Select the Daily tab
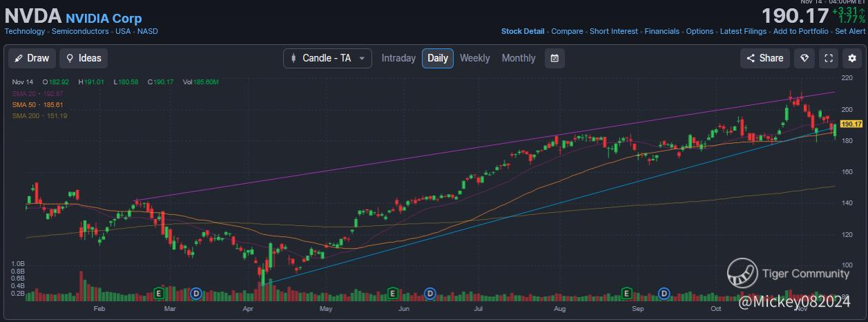The height and width of the screenshot is (322, 868). pos(438,58)
